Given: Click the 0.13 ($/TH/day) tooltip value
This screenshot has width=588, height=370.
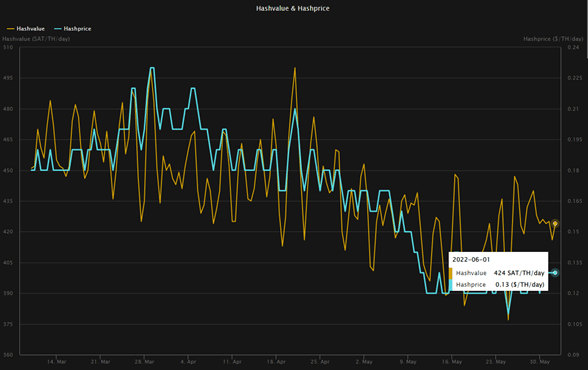Looking at the screenshot, I should 520,285.
